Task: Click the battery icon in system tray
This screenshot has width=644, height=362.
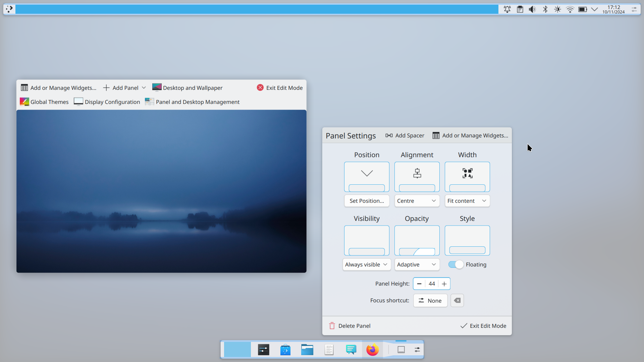Action: click(x=583, y=9)
